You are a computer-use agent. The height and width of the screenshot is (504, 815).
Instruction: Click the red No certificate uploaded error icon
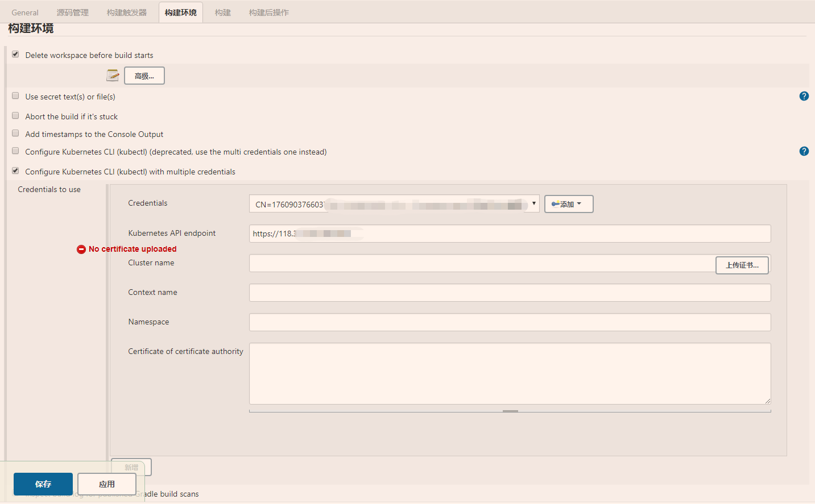[80, 249]
